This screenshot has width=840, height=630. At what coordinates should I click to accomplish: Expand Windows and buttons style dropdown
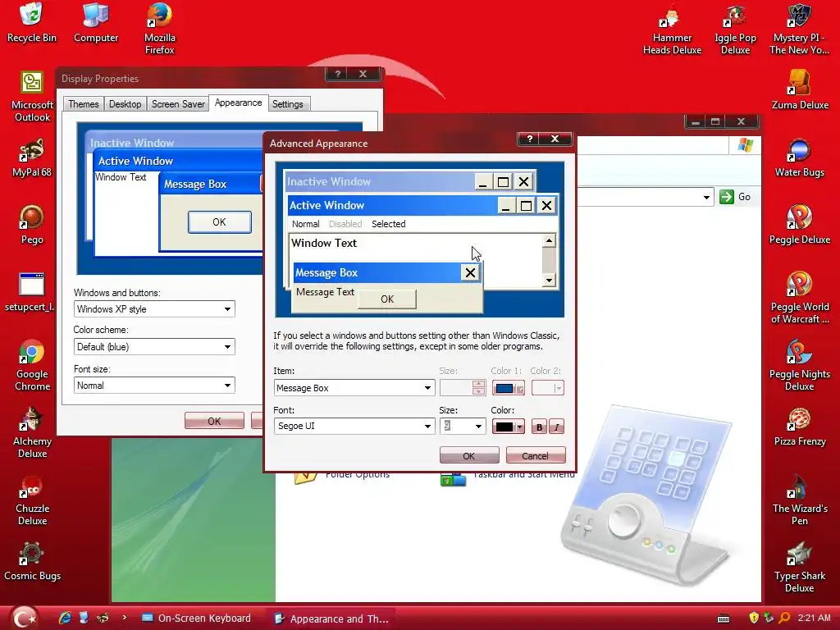pos(154,309)
